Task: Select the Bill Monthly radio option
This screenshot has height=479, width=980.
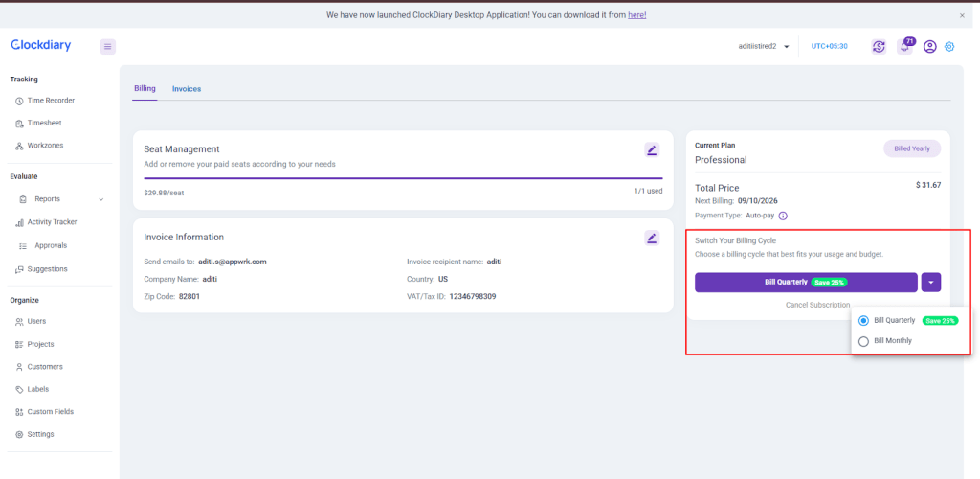Action: (864, 341)
